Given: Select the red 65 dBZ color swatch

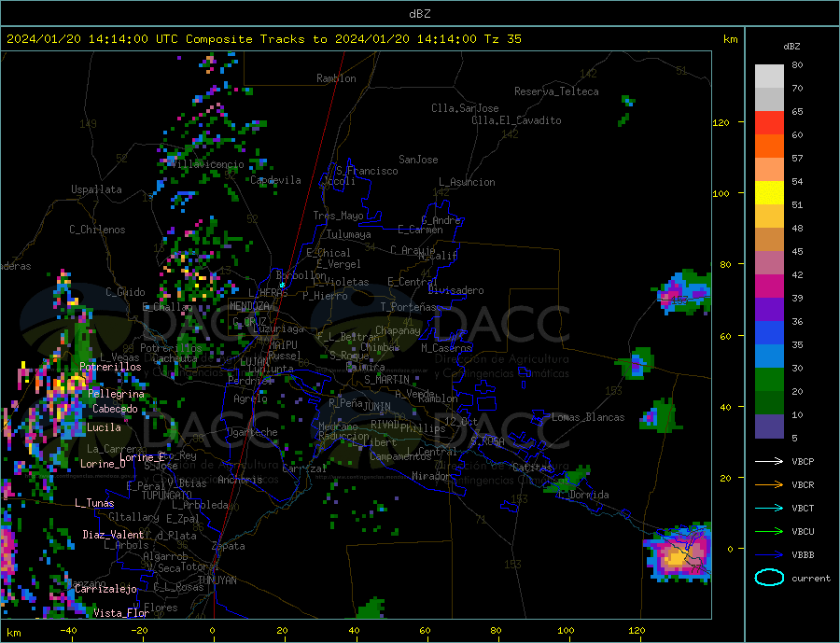Looking at the screenshot, I should [769, 122].
